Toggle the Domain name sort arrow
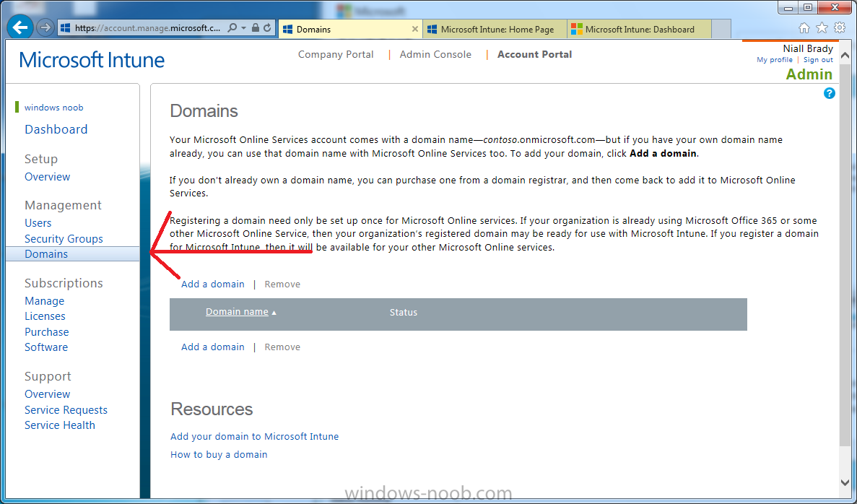 pos(274,313)
